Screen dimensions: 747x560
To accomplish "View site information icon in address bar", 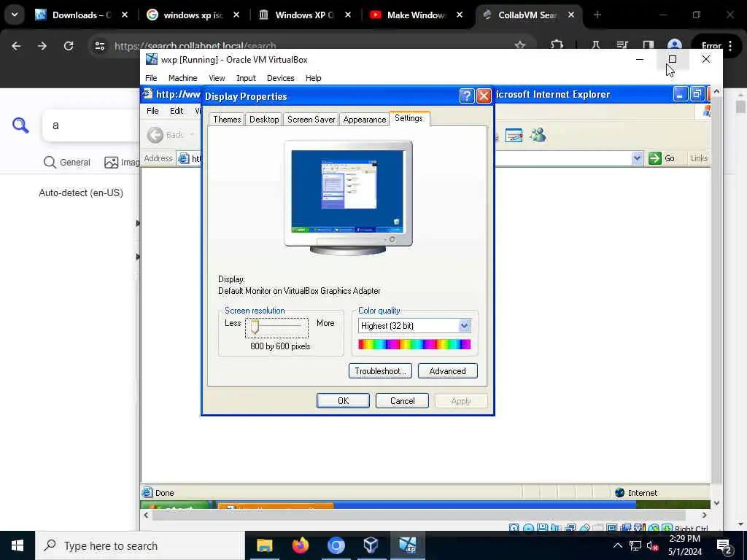I will pyautogui.click(x=99, y=46).
